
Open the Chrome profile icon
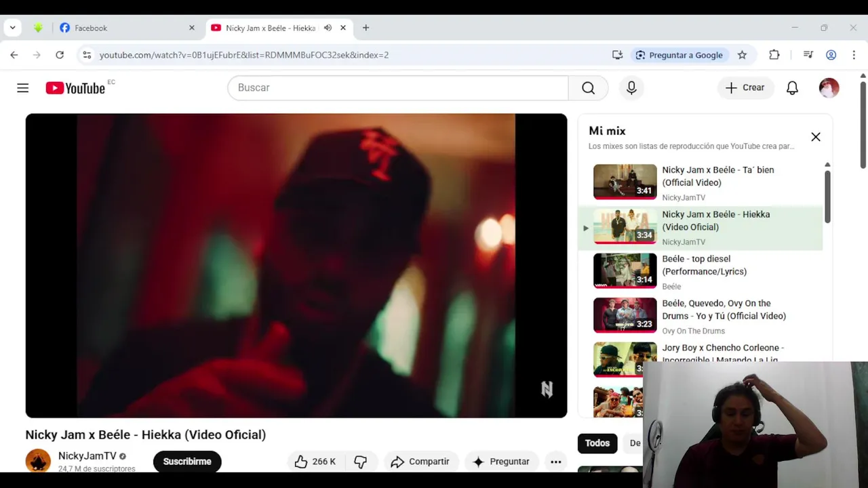(831, 55)
